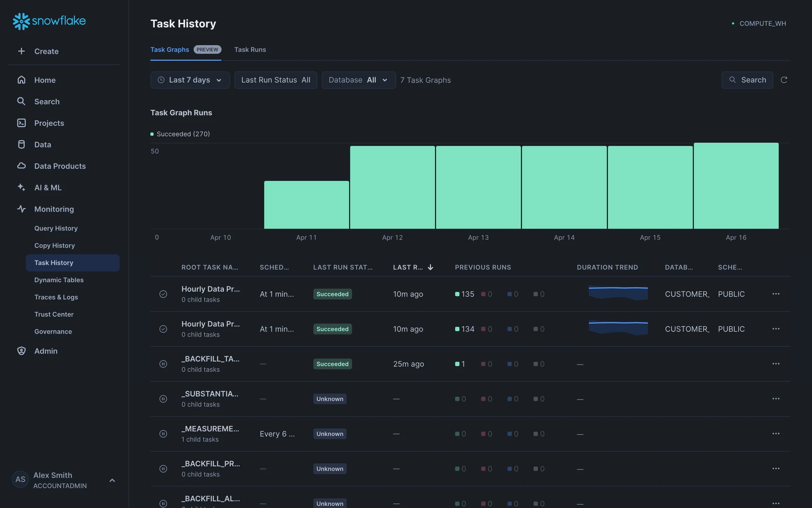Click the Snowflake logo icon
The width and height of the screenshot is (812, 508).
pos(21,21)
